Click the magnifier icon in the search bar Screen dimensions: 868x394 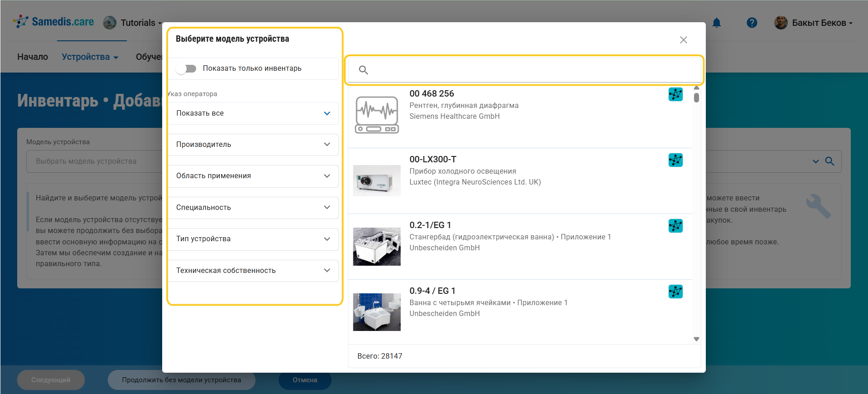363,70
